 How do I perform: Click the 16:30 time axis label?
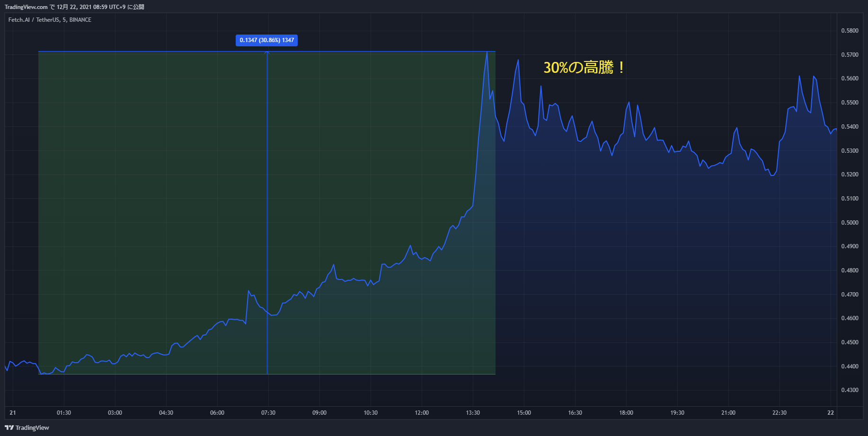coord(575,413)
